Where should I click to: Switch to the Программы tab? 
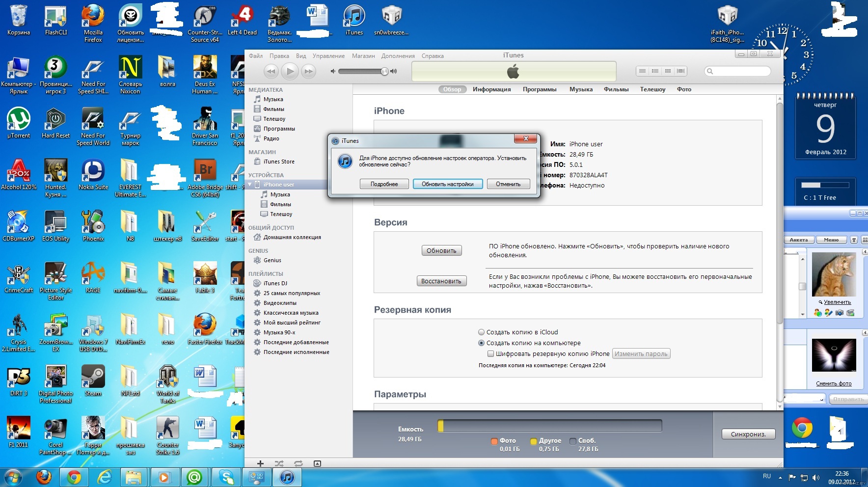(x=540, y=89)
